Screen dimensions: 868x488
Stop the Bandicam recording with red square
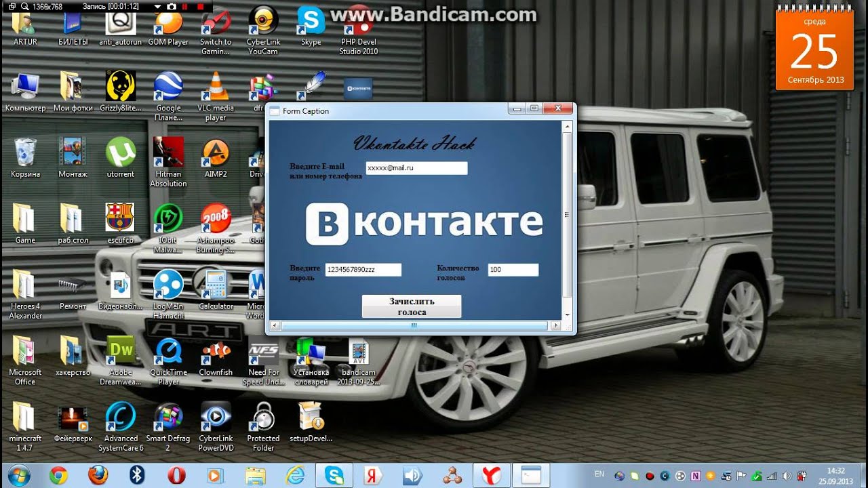coord(201,6)
